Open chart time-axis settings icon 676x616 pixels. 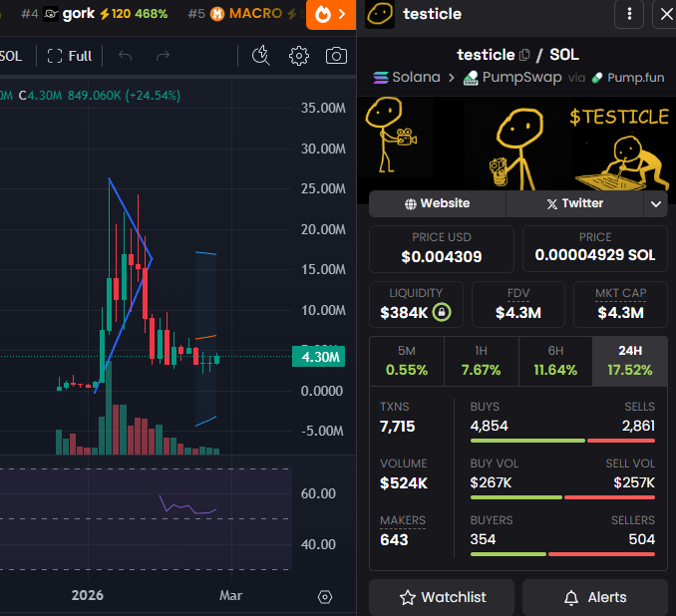(325, 597)
